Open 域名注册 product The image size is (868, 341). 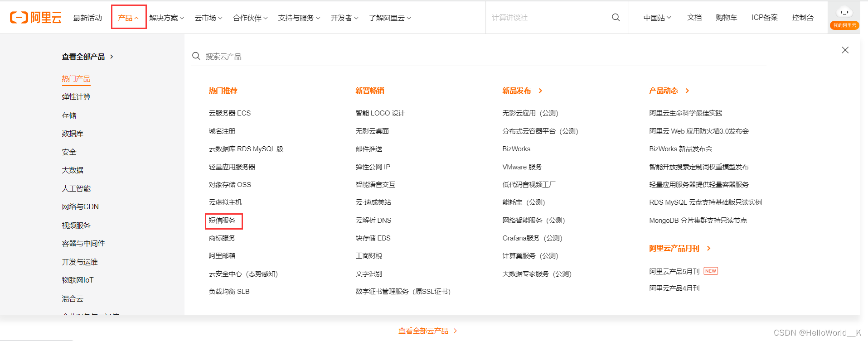(222, 131)
